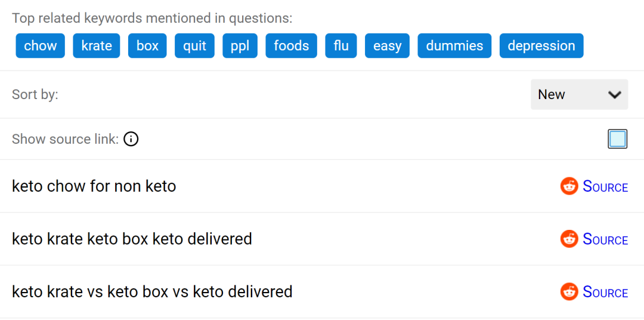The width and height of the screenshot is (644, 320).
Task: Choose the quit keyword tag
Action: coord(194,46)
